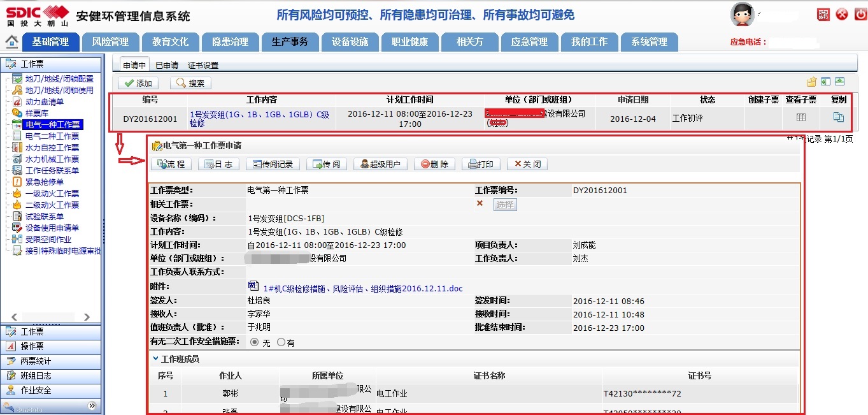This screenshot has width=868, height=415.
Task: Click the 打印 print button
Action: (481, 164)
